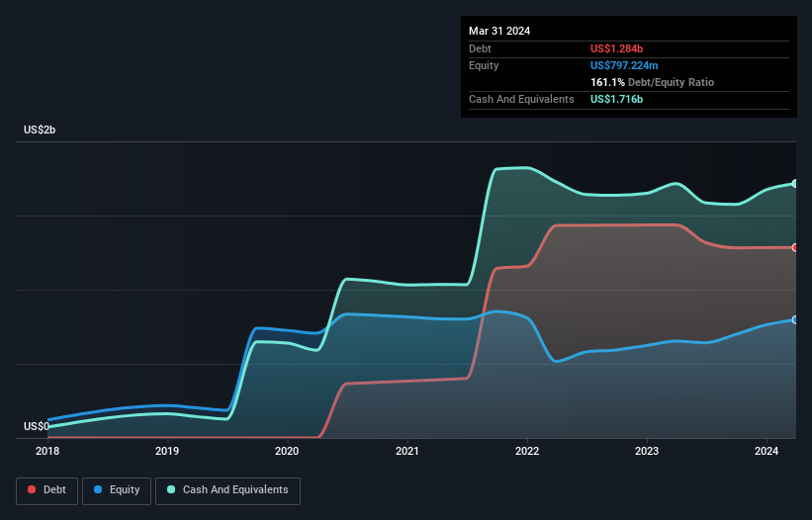Click the US$1.284b debt value
Viewport: 812px width, 520px height.
616,48
